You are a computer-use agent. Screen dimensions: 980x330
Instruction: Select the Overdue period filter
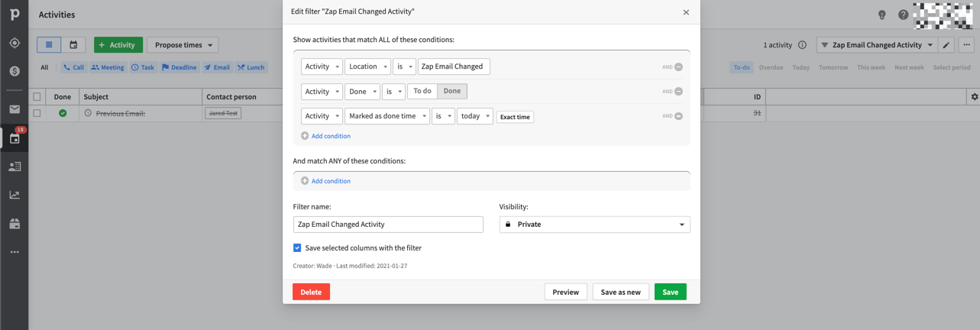coord(771,67)
